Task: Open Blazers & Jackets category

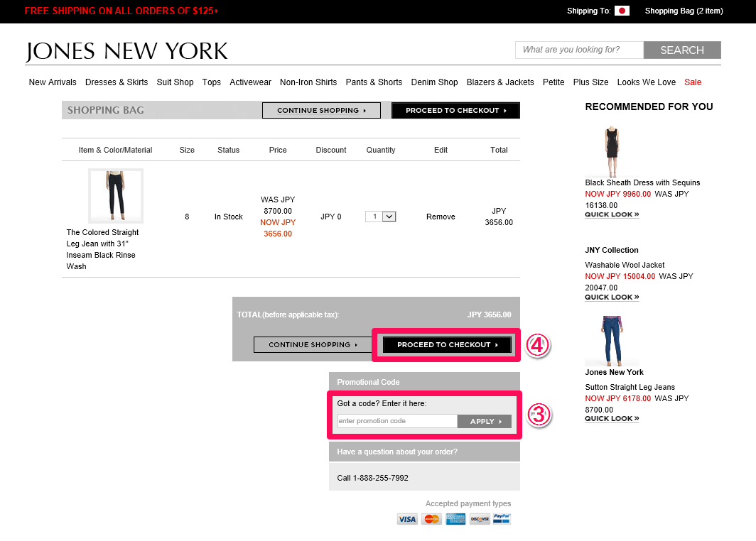Action: [500, 82]
